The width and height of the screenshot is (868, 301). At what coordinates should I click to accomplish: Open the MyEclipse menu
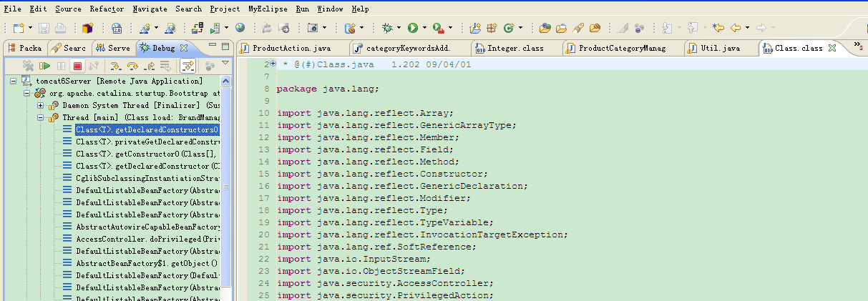tap(268, 9)
